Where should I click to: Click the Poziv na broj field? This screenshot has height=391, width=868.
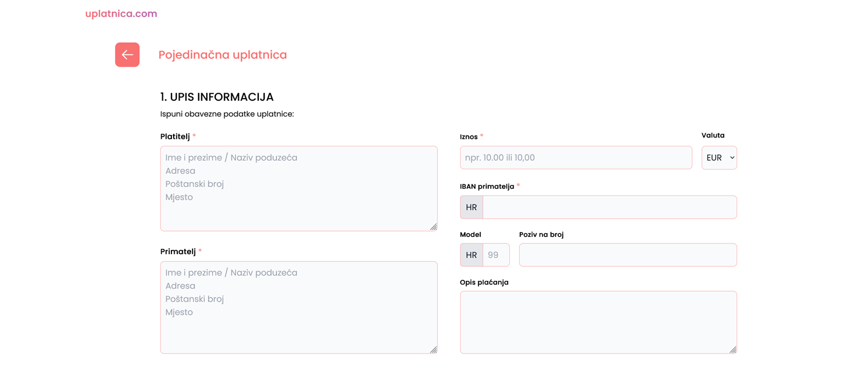[x=628, y=255]
